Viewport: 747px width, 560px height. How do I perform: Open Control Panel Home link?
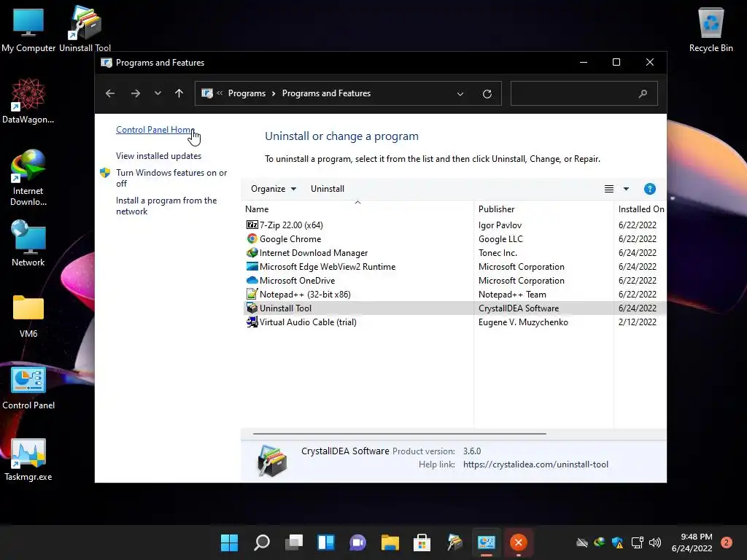pyautogui.click(x=155, y=130)
